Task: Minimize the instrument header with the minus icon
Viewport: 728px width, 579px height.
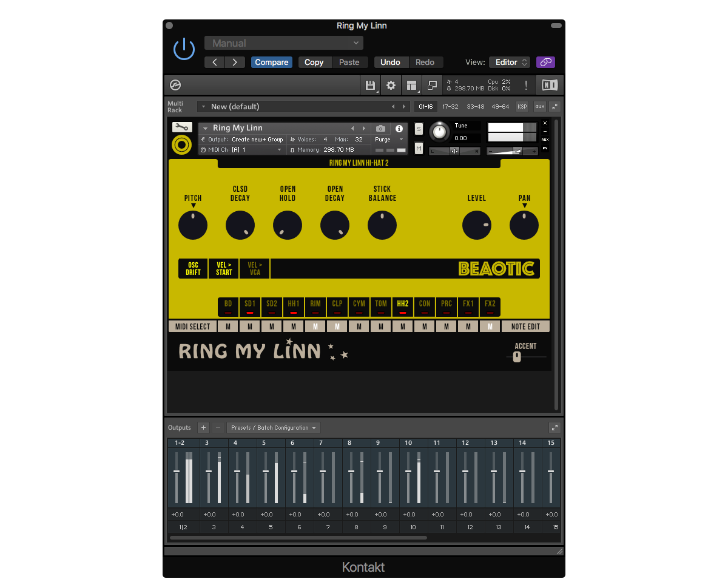Action: 545,131
